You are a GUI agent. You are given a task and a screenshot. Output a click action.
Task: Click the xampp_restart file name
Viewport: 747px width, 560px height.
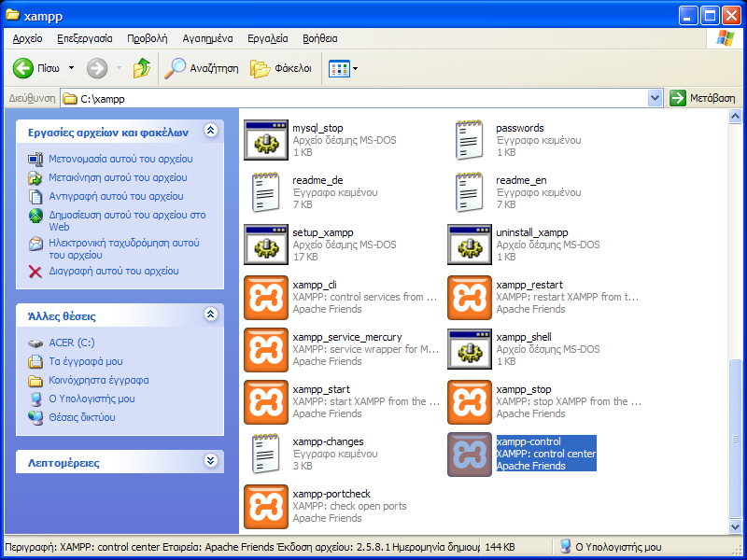(529, 286)
